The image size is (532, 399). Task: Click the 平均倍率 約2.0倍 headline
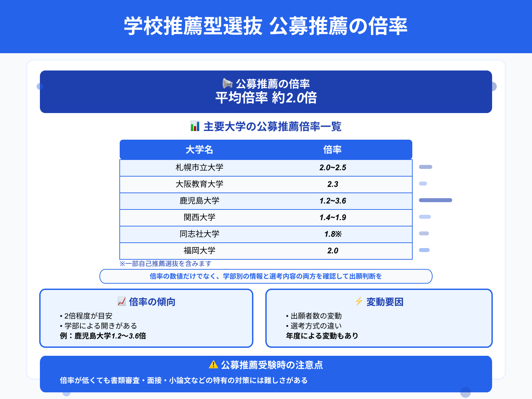[x=266, y=98]
